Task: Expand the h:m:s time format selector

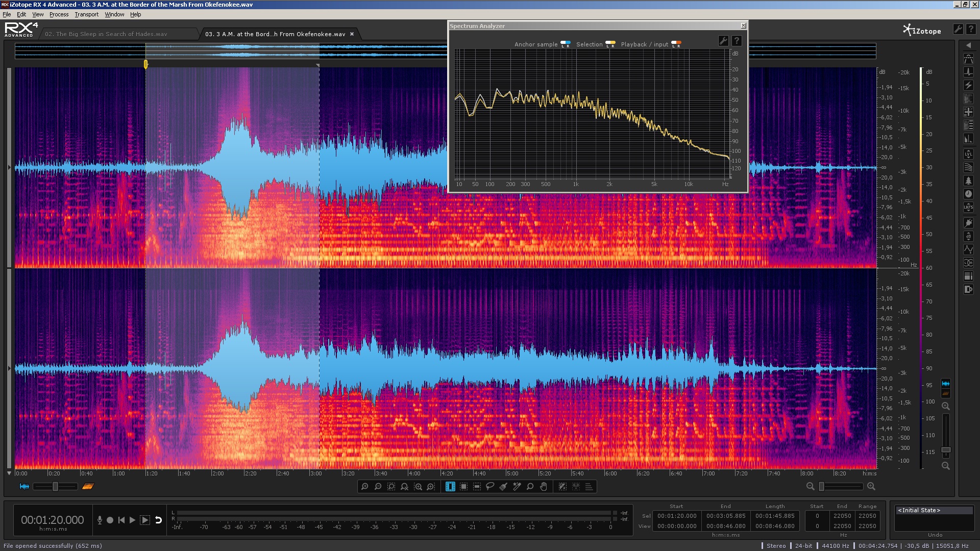Action: click(869, 473)
